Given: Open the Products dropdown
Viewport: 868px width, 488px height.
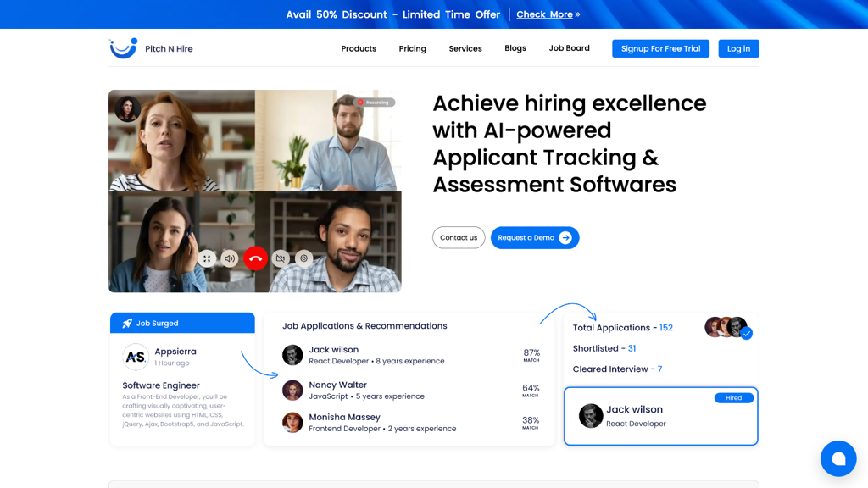Looking at the screenshot, I should pos(358,48).
